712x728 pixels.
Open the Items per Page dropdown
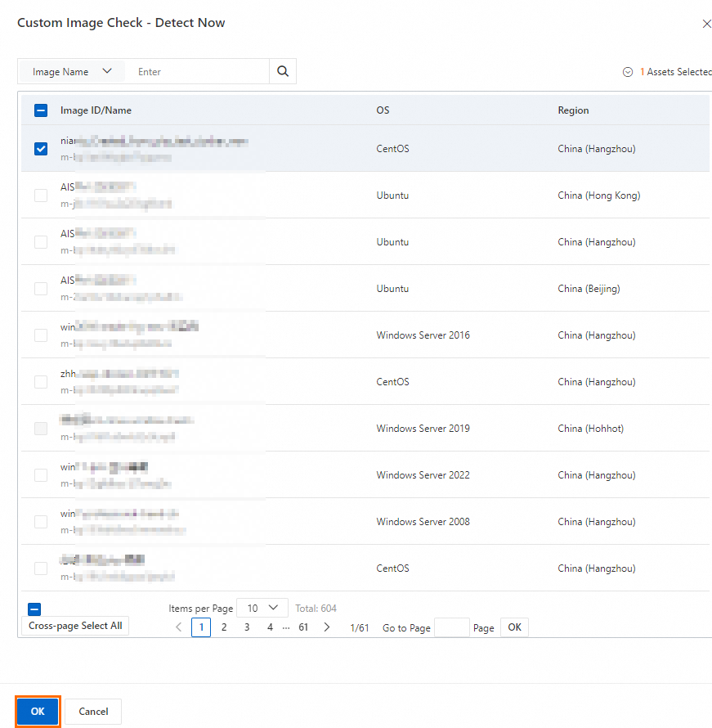pyautogui.click(x=262, y=609)
